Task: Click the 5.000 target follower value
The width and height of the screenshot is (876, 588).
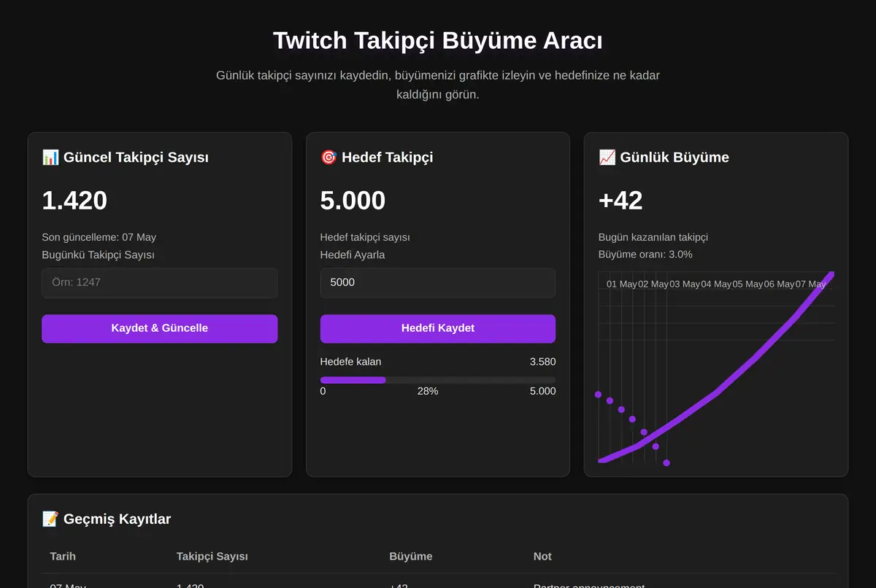Action: point(353,201)
